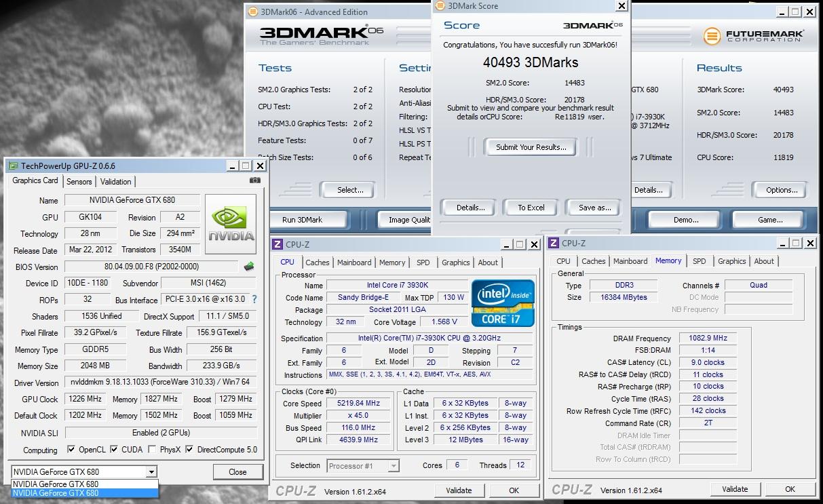Click DRAM Frequency value 1082.9 MHz
823x504 pixels.
pos(708,338)
